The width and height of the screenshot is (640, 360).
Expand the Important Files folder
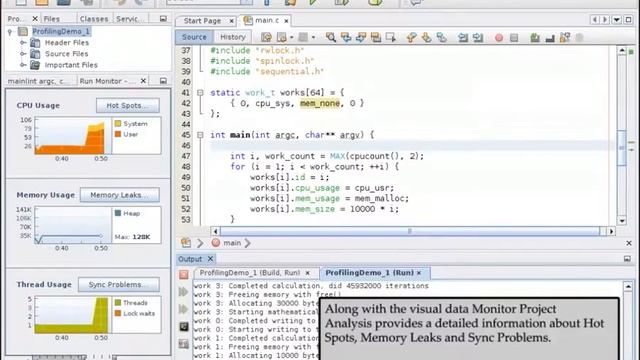click(23, 65)
